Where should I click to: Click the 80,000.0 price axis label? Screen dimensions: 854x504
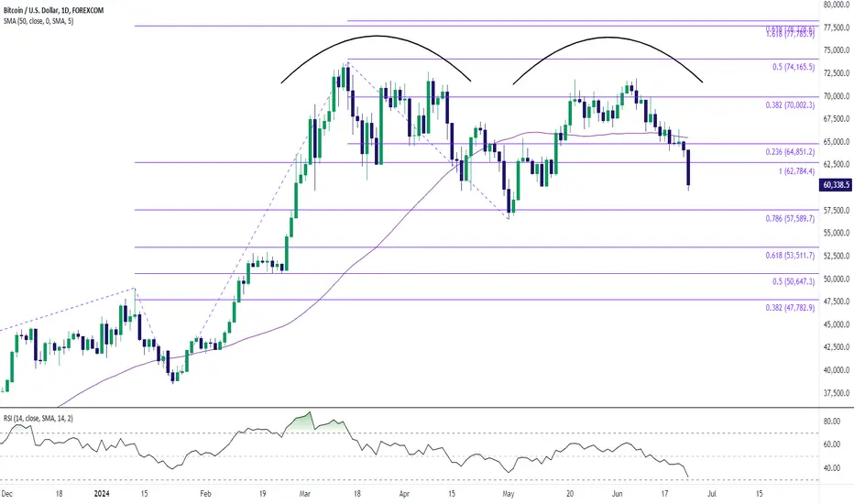click(x=837, y=5)
